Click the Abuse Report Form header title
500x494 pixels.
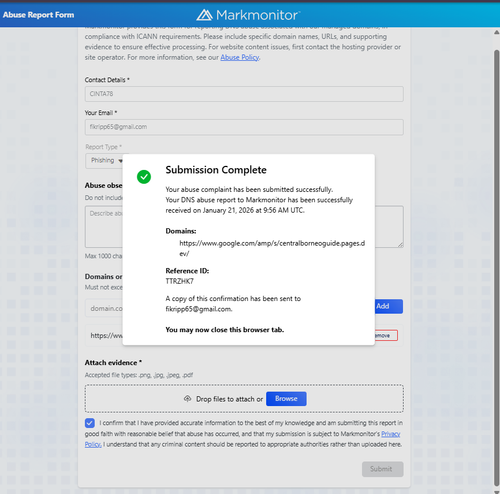(38, 15)
